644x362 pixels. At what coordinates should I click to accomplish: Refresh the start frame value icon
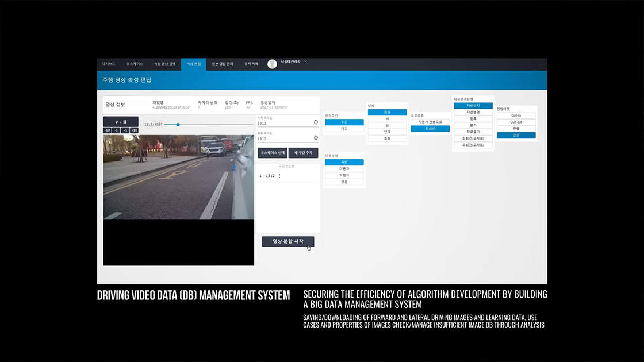tap(316, 122)
